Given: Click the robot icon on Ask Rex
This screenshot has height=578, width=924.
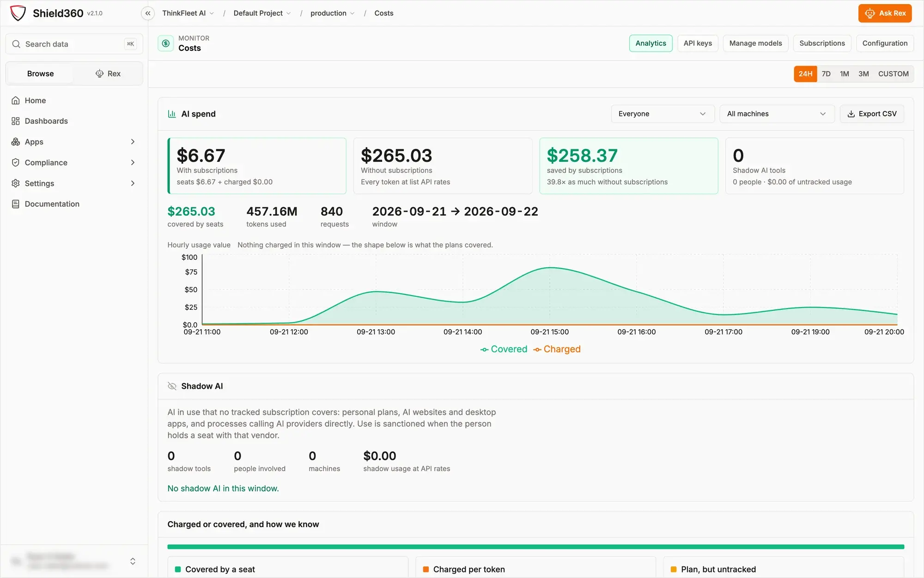Looking at the screenshot, I should point(870,13).
